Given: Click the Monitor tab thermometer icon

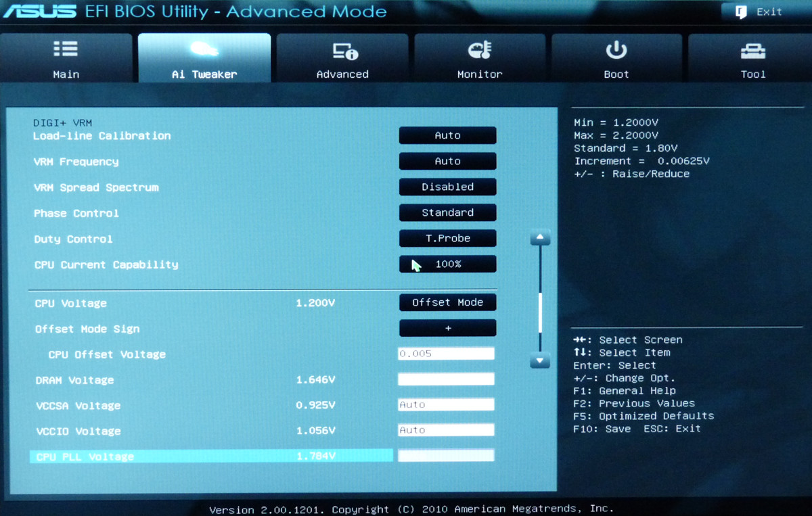Looking at the screenshot, I should tap(480, 49).
